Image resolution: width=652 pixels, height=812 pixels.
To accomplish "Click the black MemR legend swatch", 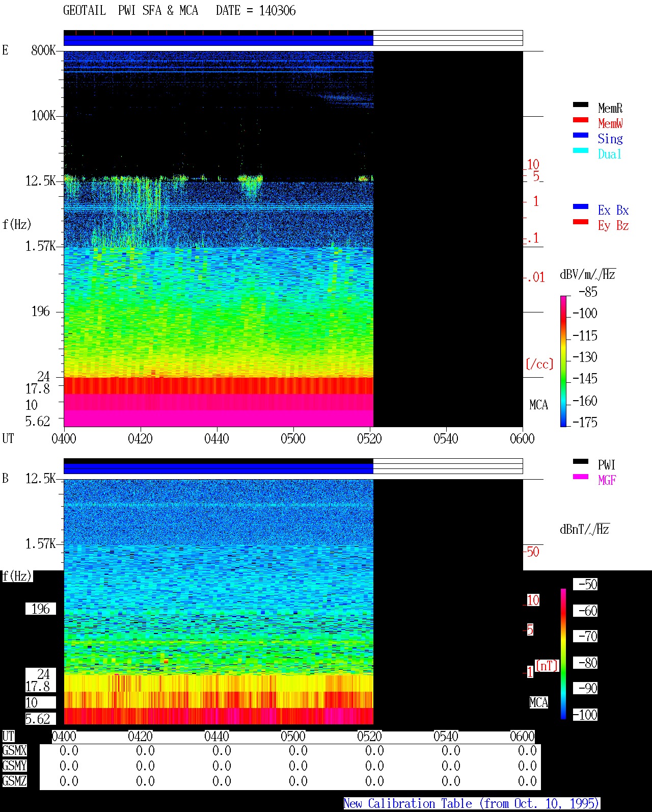I will tap(581, 104).
